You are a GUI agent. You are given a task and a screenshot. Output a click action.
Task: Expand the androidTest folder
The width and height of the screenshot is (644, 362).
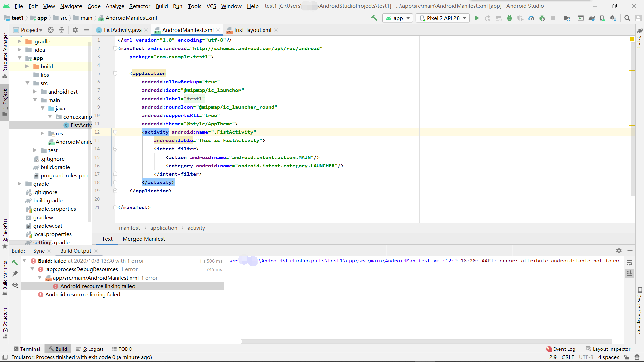[35, 92]
